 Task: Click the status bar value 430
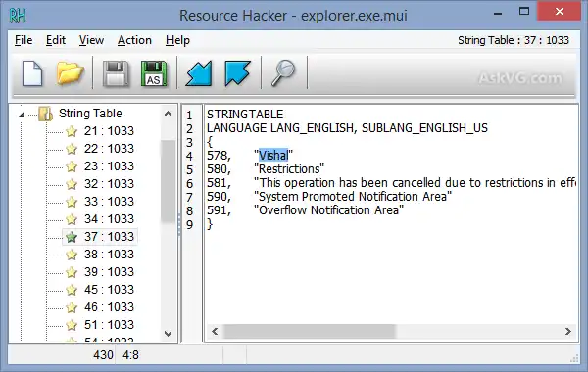pos(103,354)
